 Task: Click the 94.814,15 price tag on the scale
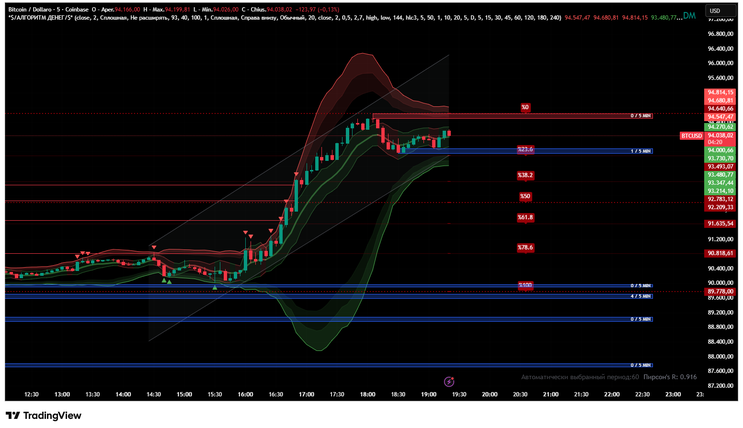720,92
